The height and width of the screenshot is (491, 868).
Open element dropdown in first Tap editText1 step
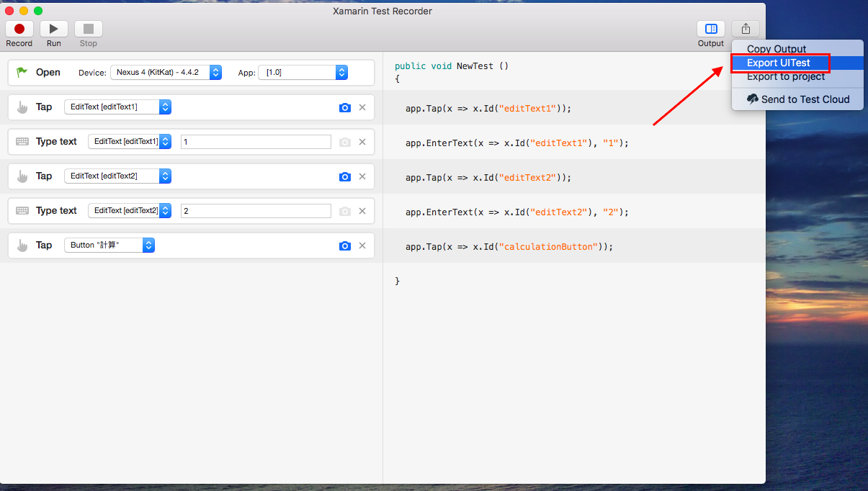pyautogui.click(x=117, y=107)
